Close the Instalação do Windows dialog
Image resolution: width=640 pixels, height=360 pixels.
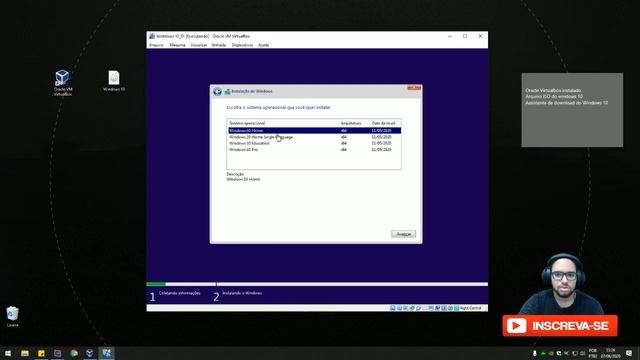click(414, 88)
